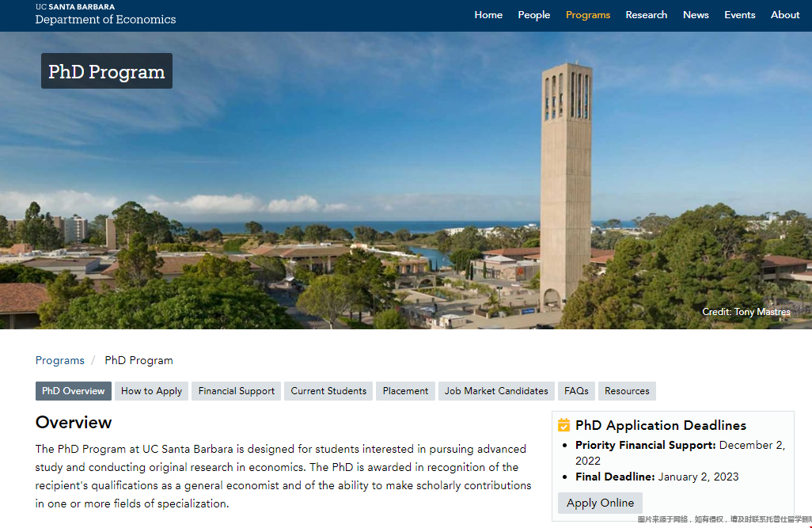Click the Credit: Tony Mastres caption

tap(746, 312)
